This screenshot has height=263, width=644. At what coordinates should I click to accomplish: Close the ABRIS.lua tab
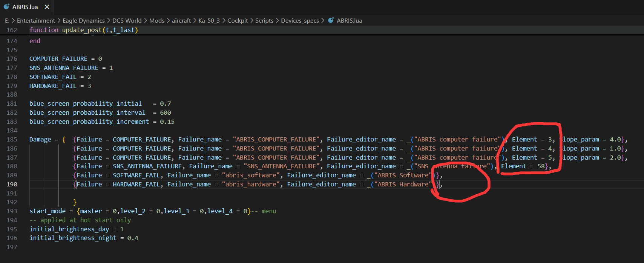(x=47, y=7)
